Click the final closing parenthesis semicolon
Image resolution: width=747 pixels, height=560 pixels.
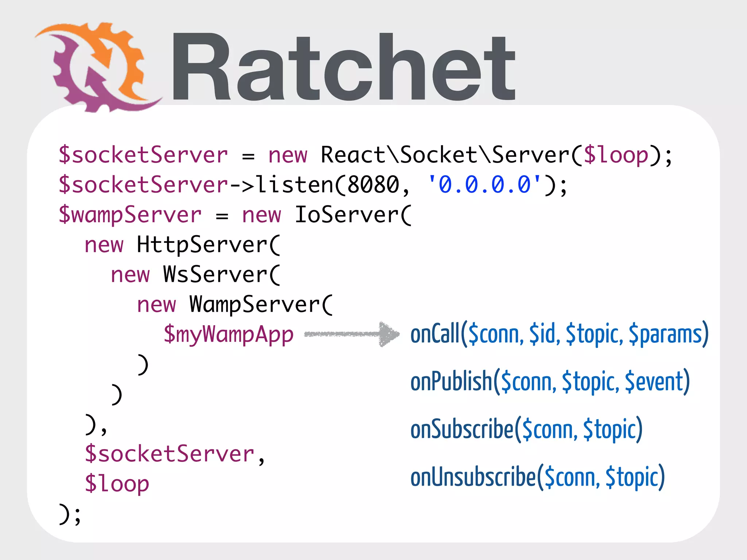(70, 514)
